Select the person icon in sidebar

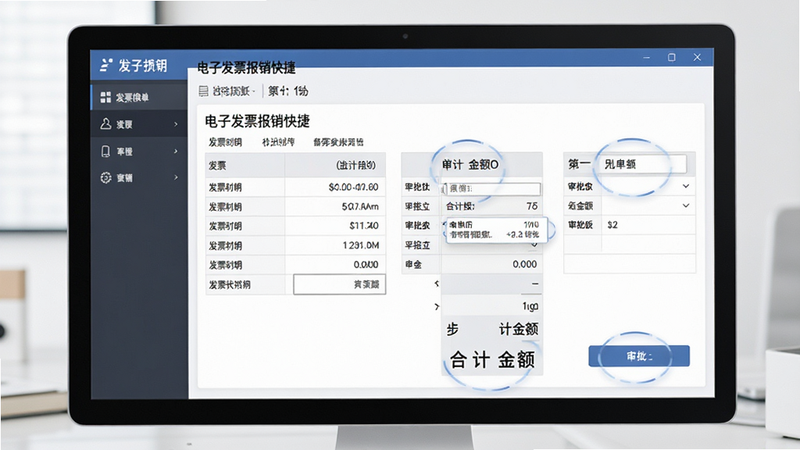point(106,124)
